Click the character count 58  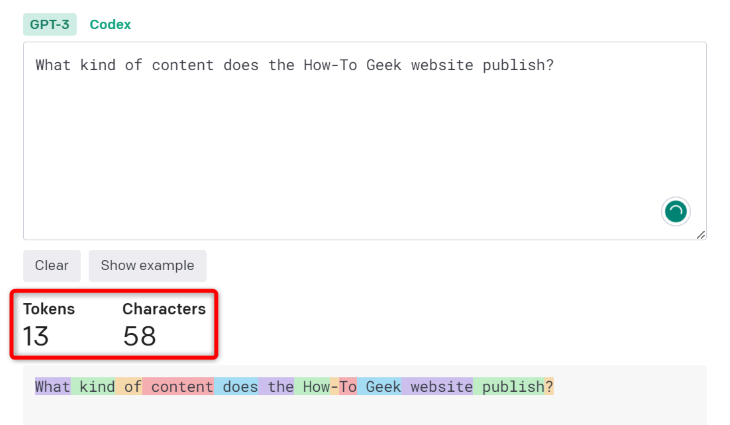(140, 336)
